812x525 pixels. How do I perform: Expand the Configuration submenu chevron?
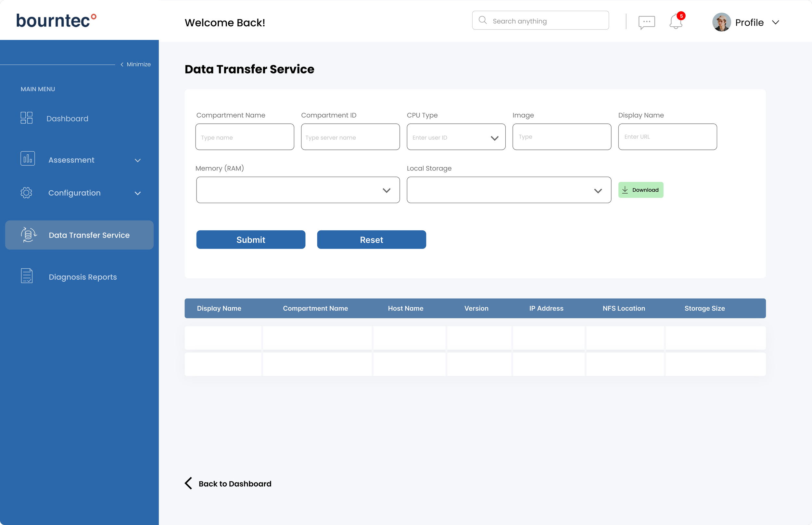click(138, 193)
